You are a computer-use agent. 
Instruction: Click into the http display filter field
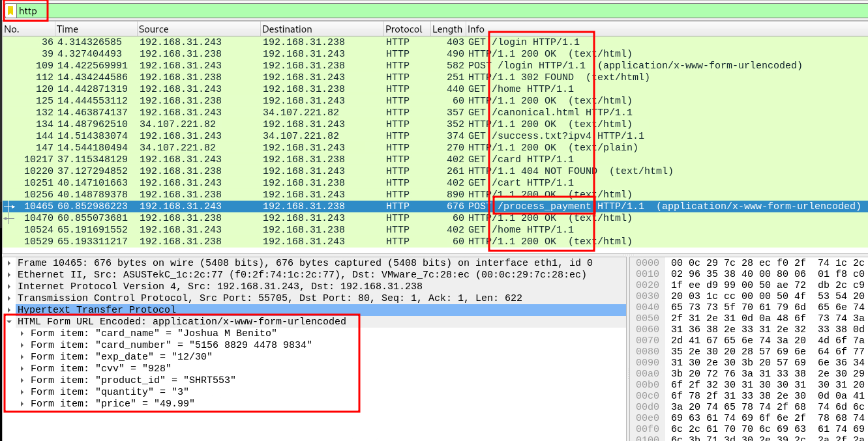pos(391,10)
